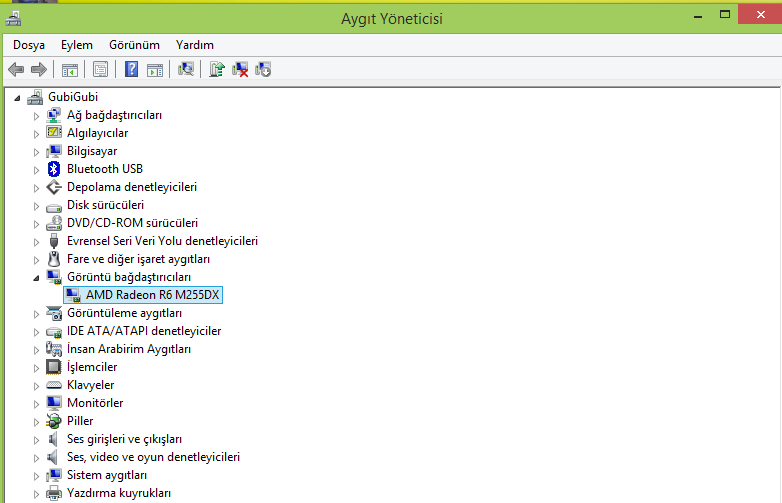Select the Klavyeler label
The image size is (782, 503).
pyautogui.click(x=91, y=385)
